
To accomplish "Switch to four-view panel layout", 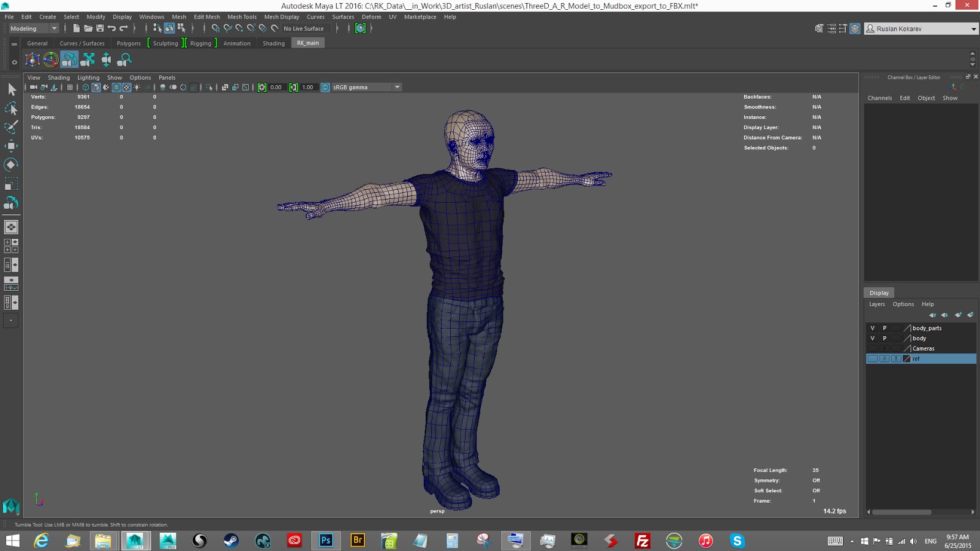I will pos(11,246).
